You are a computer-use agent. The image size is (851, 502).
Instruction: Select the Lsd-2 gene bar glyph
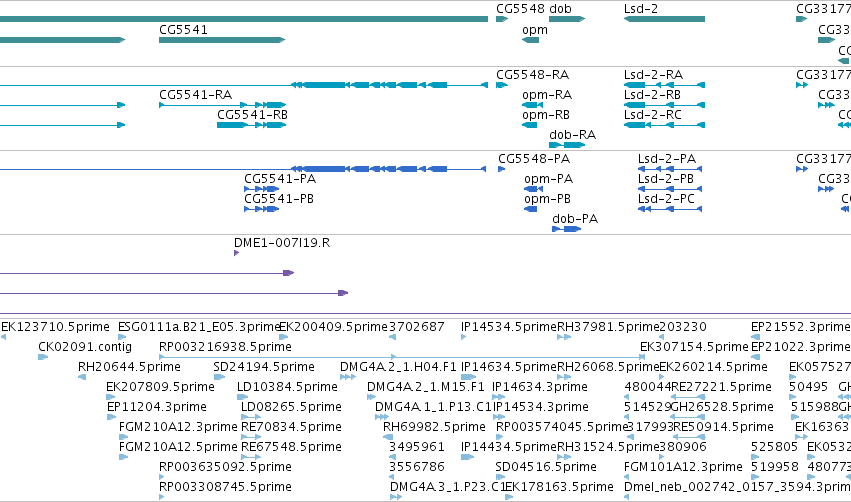tap(664, 19)
